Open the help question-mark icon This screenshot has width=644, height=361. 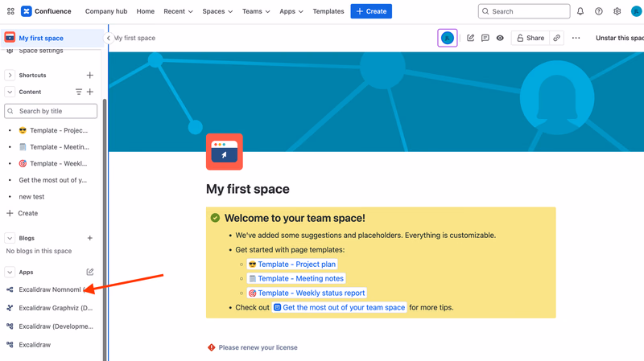coord(598,11)
